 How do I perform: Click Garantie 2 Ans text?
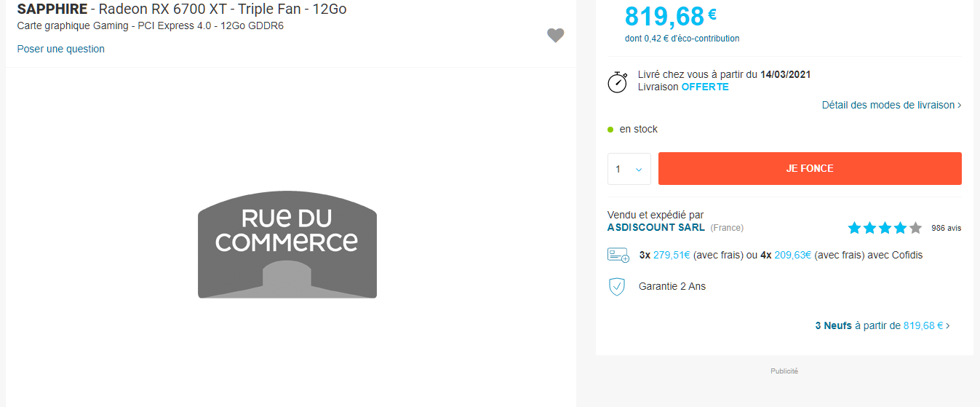pos(672,286)
